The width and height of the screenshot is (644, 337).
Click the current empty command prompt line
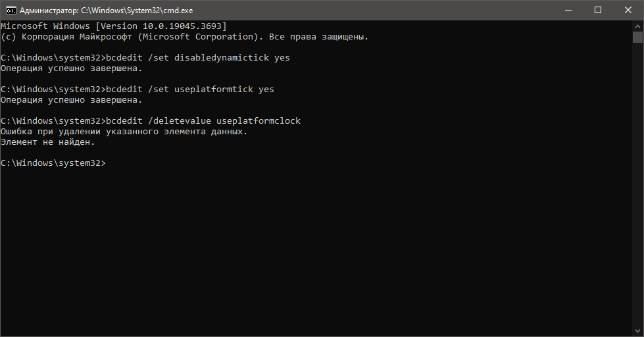(x=53, y=163)
